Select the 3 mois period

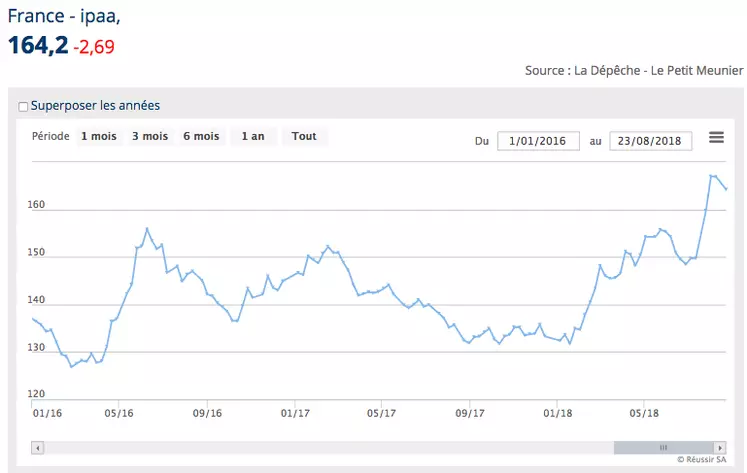[x=150, y=136]
